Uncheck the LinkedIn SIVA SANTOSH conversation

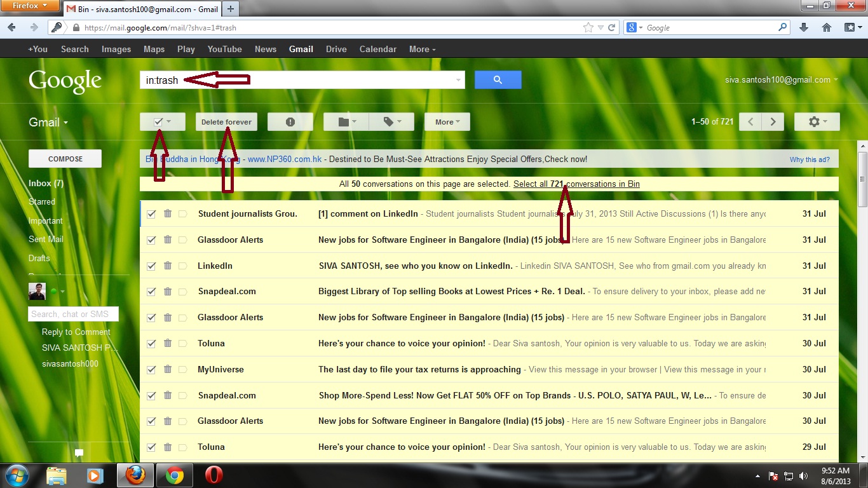coord(151,266)
